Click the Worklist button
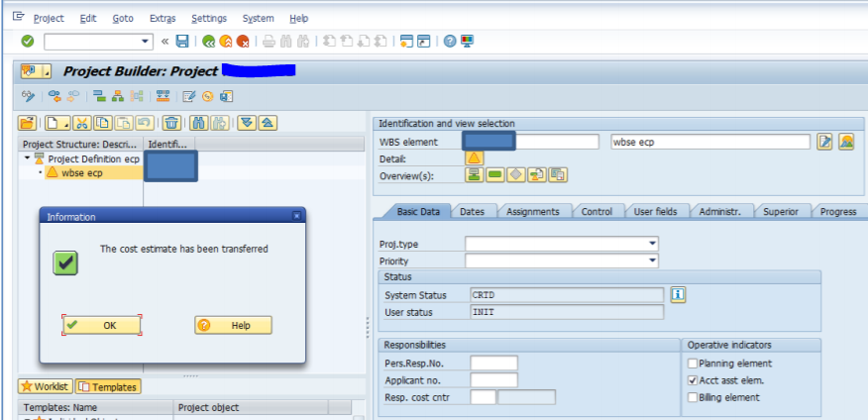Viewport: 868px width, 420px height. (x=46, y=386)
